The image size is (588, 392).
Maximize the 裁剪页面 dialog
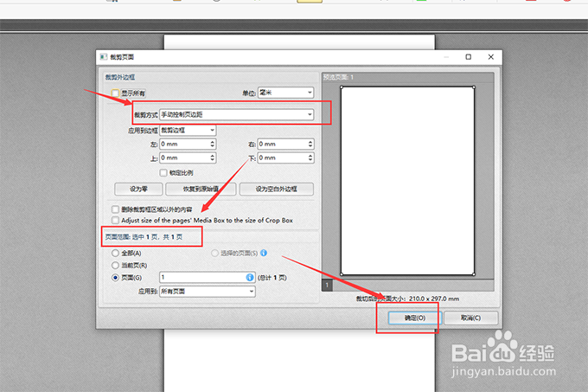point(469,57)
